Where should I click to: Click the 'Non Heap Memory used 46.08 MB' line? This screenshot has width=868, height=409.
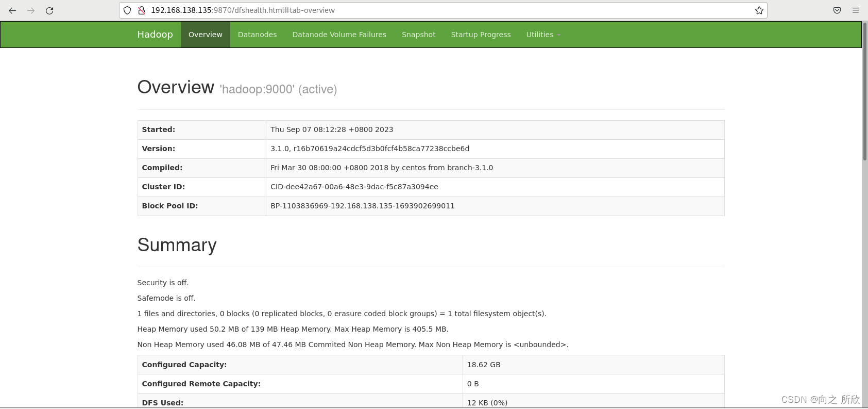point(353,345)
